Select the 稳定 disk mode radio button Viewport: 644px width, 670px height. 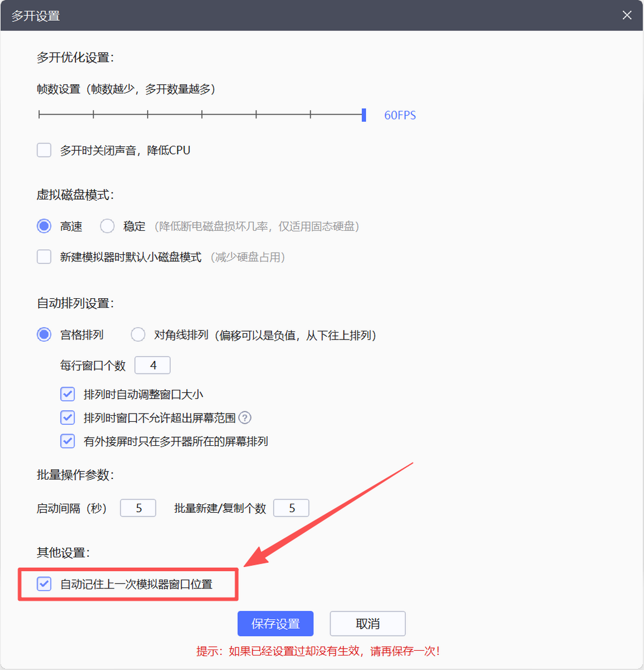pos(107,226)
